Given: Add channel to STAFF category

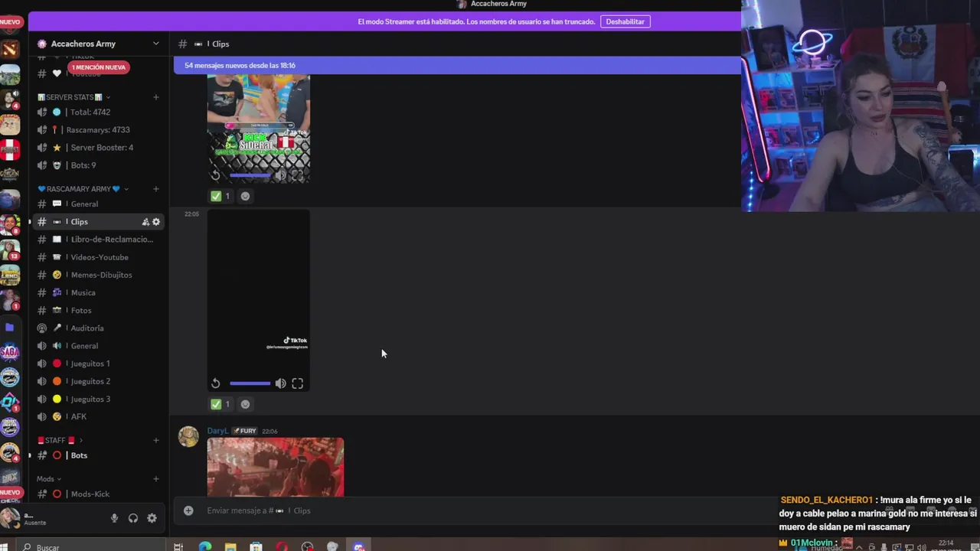Looking at the screenshot, I should pos(156,440).
